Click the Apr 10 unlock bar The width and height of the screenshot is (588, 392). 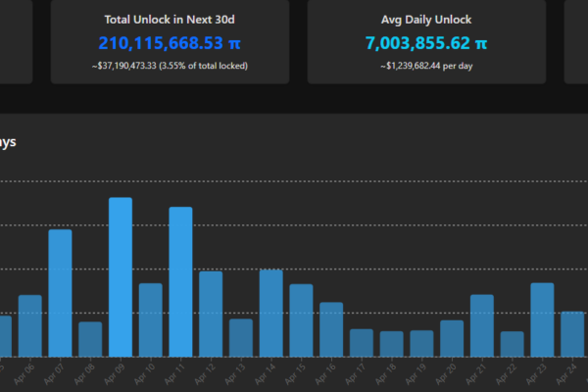click(151, 319)
